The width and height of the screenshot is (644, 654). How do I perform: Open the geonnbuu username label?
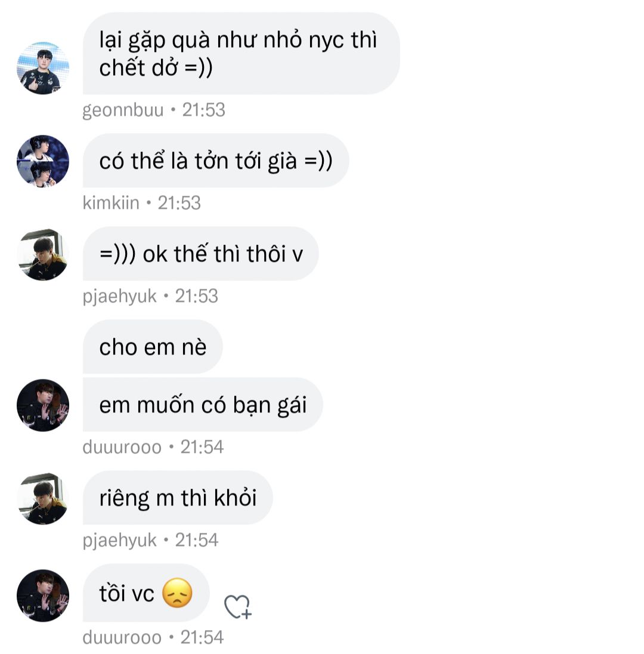[123, 110]
